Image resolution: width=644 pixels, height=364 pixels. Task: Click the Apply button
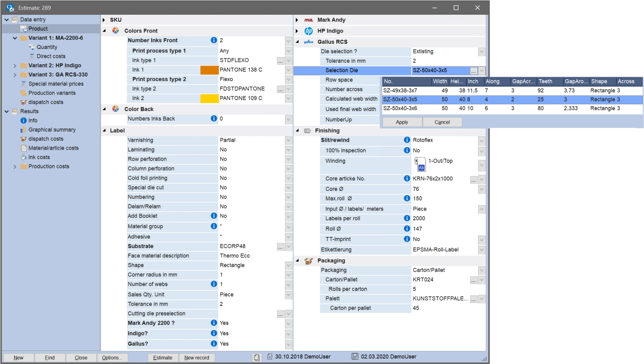point(402,122)
